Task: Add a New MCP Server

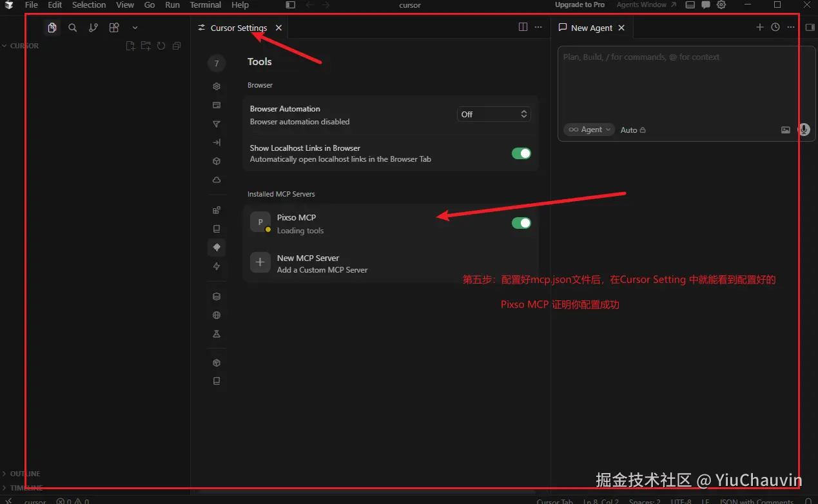Action: tap(390, 263)
